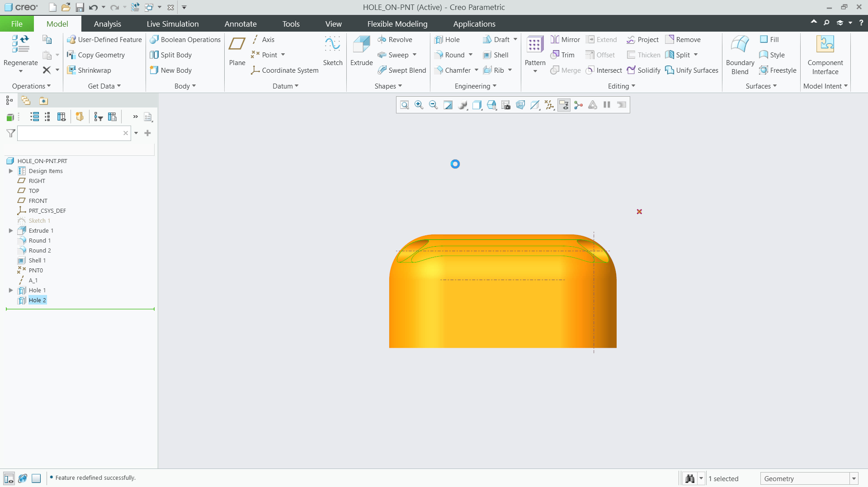
Task: Switch to the Analysis tab
Action: pos(107,24)
